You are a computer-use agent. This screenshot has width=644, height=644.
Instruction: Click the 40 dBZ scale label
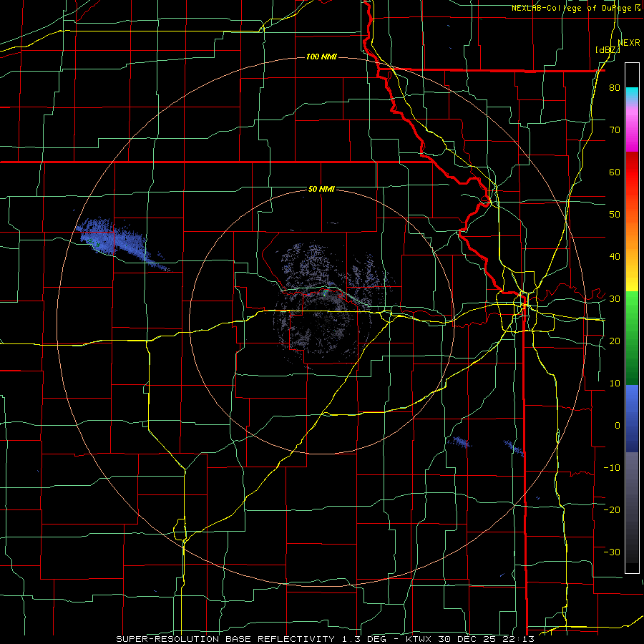tap(615, 257)
